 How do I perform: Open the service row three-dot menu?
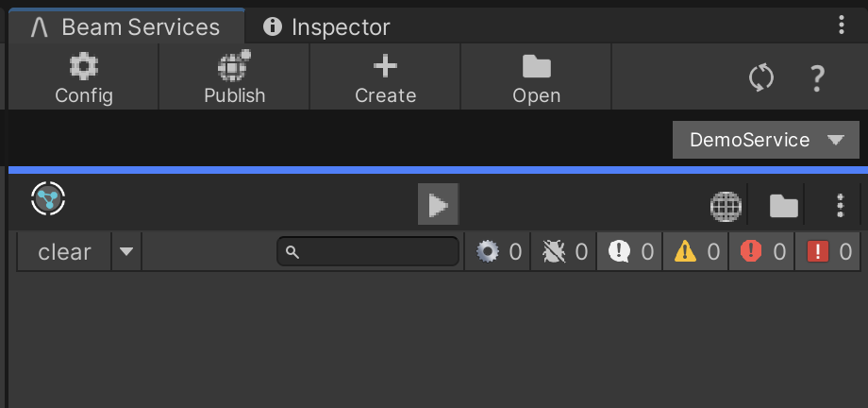click(841, 206)
